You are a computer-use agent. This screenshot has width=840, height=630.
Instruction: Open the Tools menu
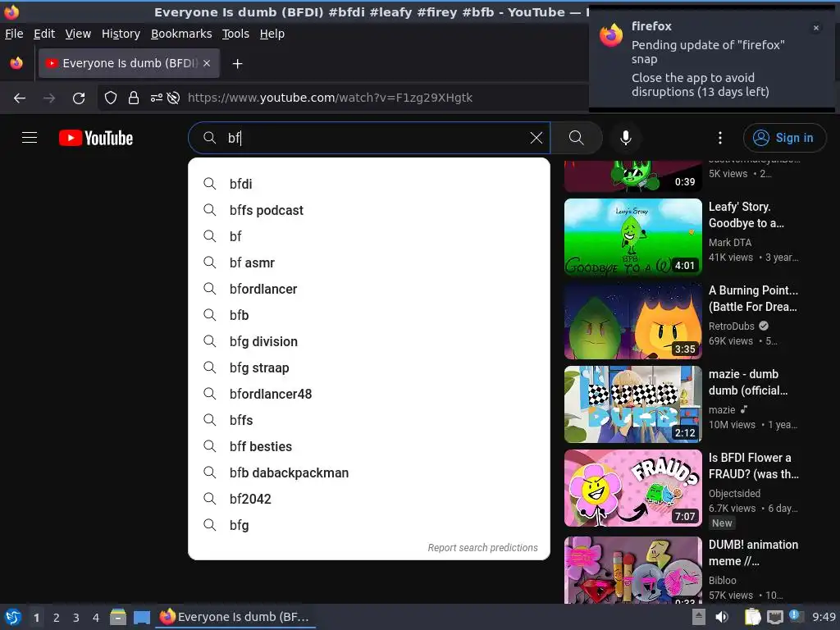point(235,34)
